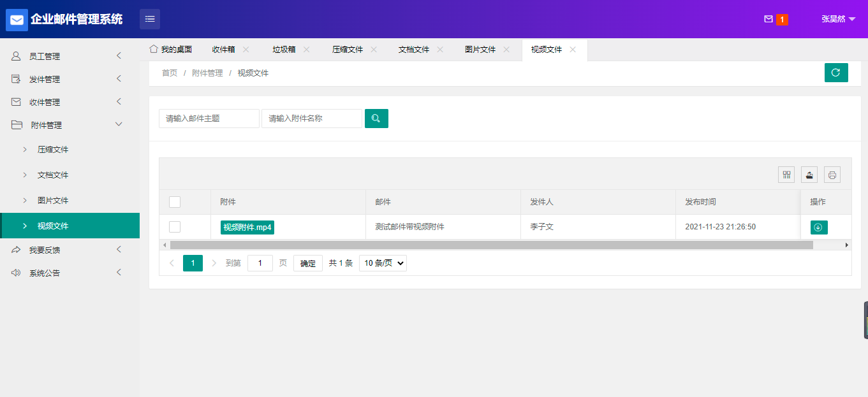The height and width of the screenshot is (397, 868).
Task: Collapse the 附件管理 menu chevron
Action: pos(119,124)
